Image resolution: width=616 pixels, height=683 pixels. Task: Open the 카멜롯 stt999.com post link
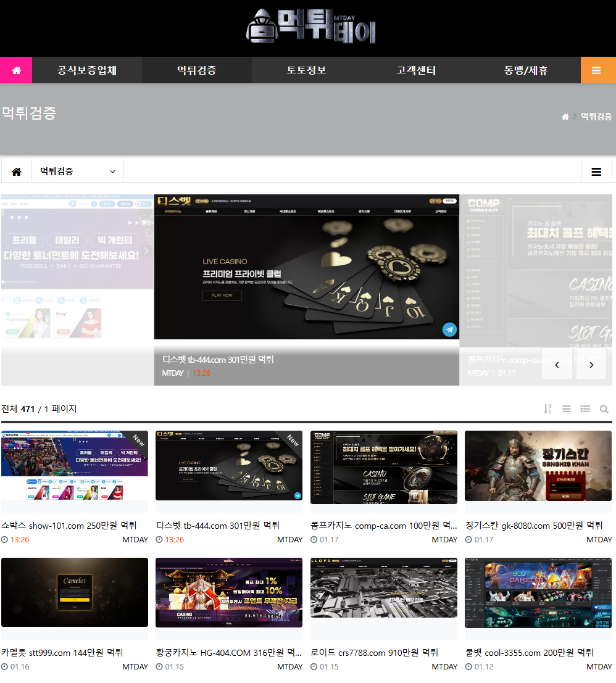pyautogui.click(x=62, y=653)
